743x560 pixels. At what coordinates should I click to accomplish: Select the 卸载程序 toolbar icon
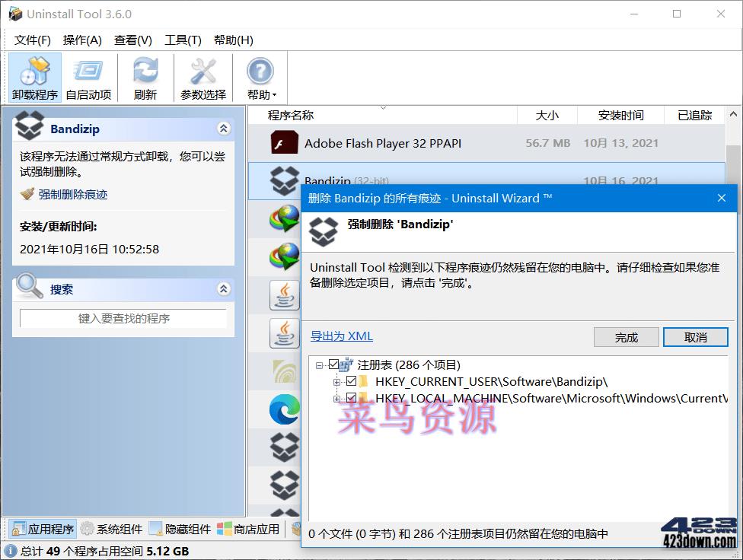tap(33, 76)
